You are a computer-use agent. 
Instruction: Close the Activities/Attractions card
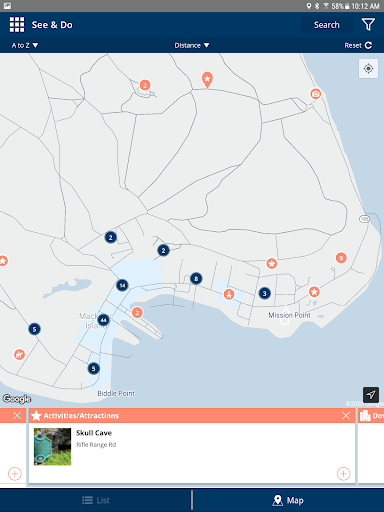click(x=346, y=415)
